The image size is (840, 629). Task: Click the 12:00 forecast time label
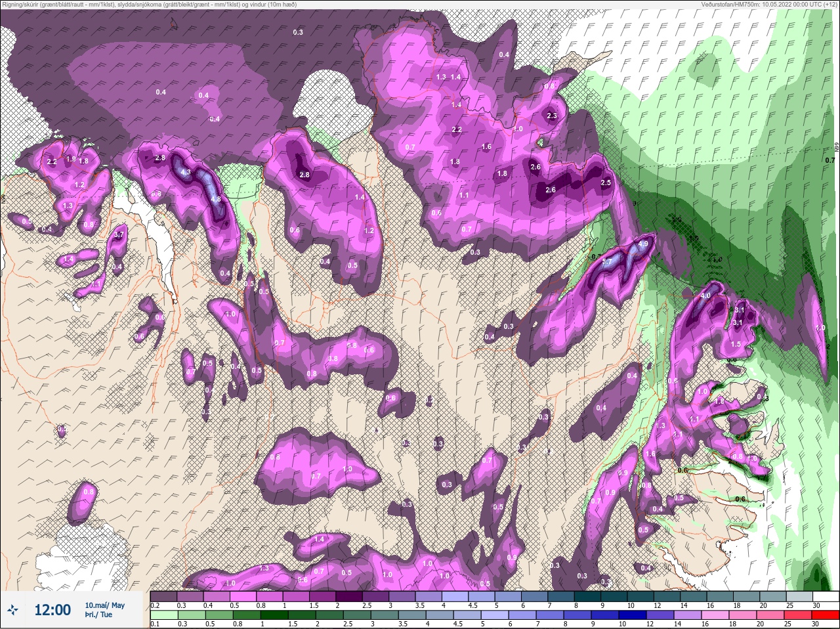point(52,610)
